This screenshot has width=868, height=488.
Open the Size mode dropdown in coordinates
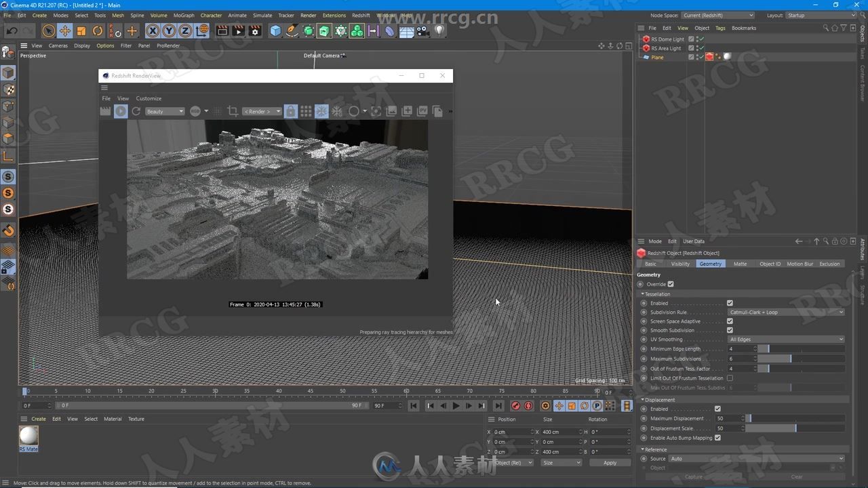point(561,463)
